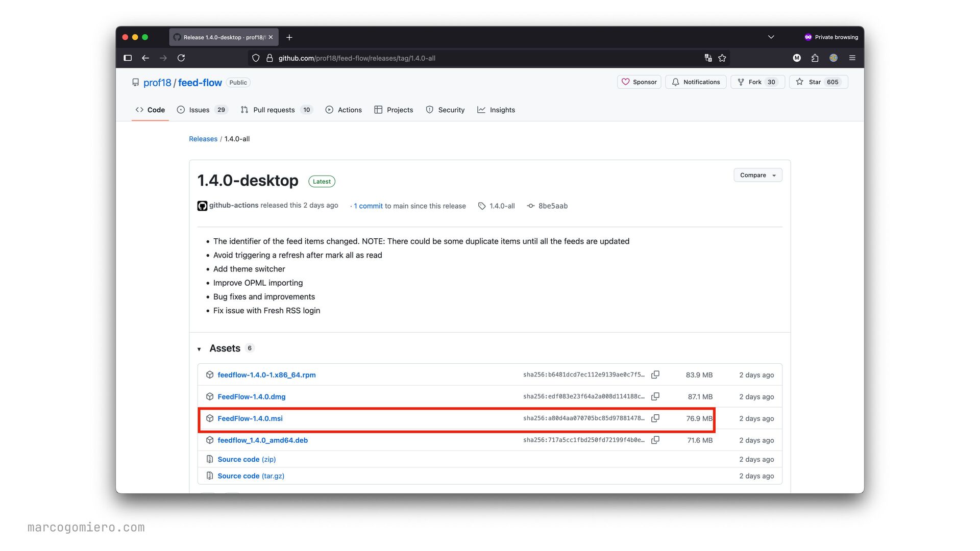Copy sha256 of feedflow_1.4.0_amd64.deb
980x551 pixels.
point(655,440)
